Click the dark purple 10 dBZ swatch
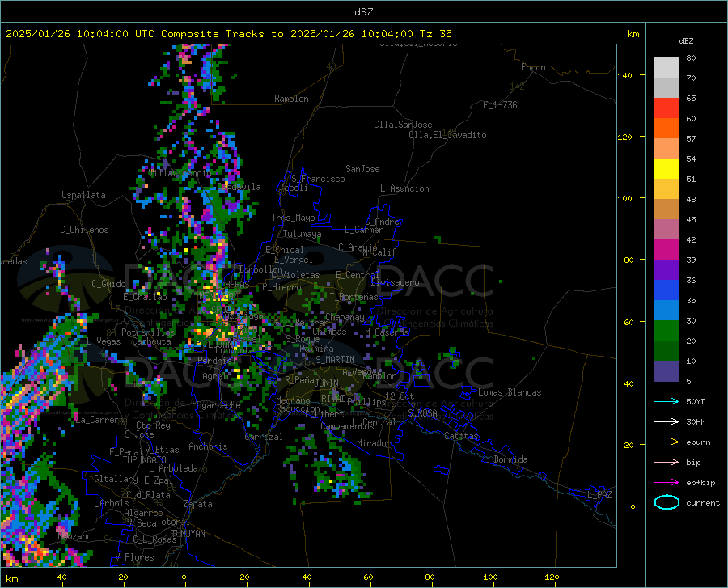728x588 pixels. [667, 371]
